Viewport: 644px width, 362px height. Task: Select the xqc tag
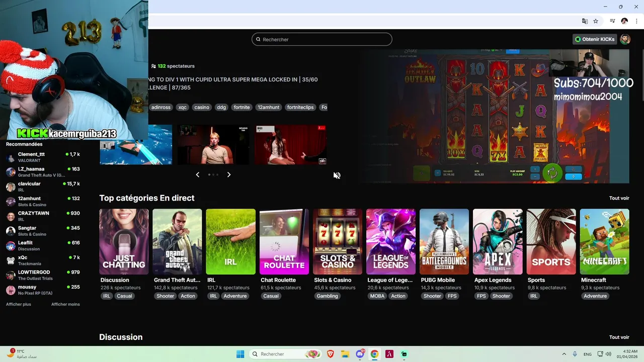tap(182, 107)
